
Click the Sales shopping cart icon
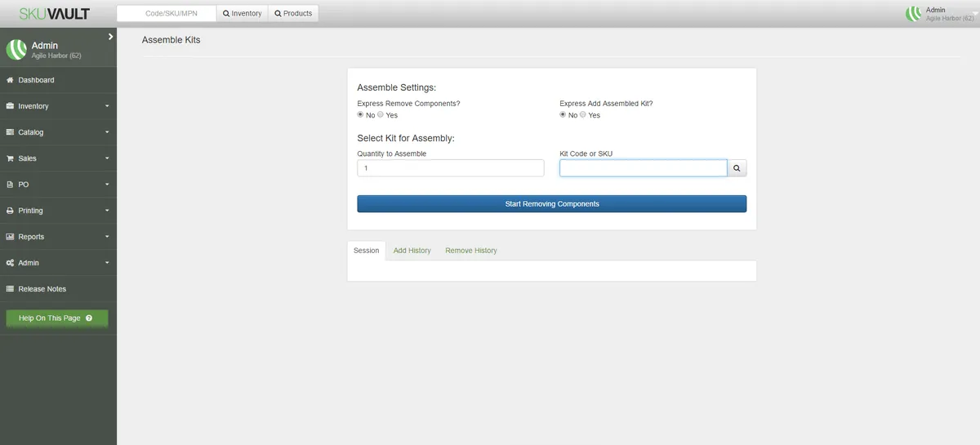tap(10, 158)
